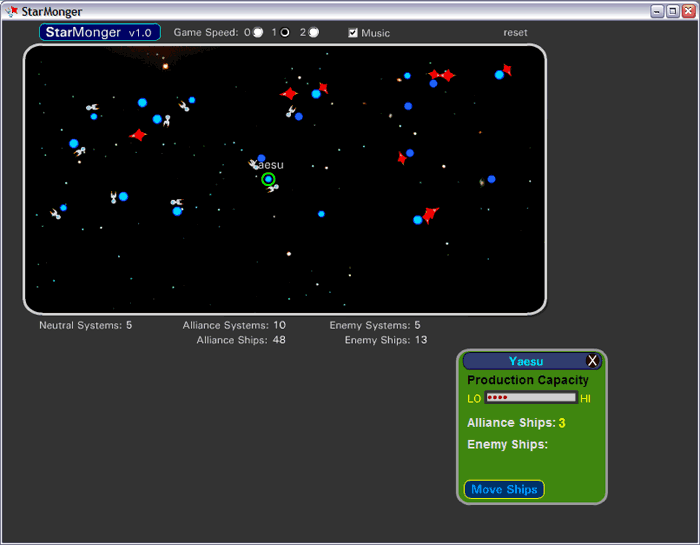Set Game Speed to 0
Image resolution: width=700 pixels, height=545 pixels.
pyautogui.click(x=258, y=33)
